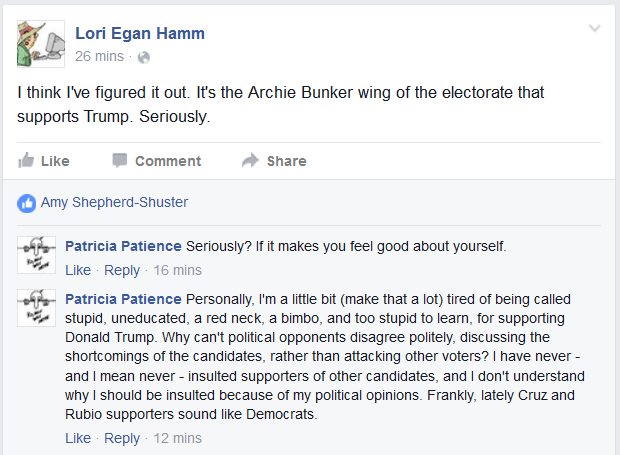Click the 16 mins comment timestamp
The width and height of the screenshot is (620, 455).
(x=178, y=270)
